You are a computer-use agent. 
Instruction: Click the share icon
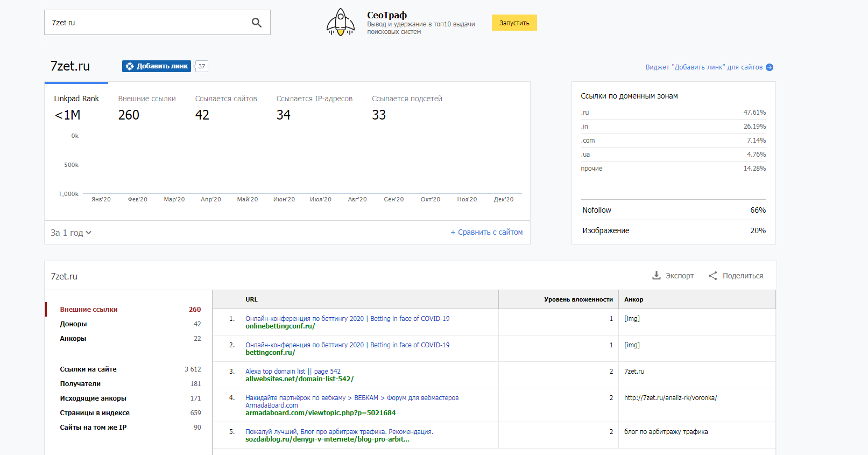coord(713,276)
